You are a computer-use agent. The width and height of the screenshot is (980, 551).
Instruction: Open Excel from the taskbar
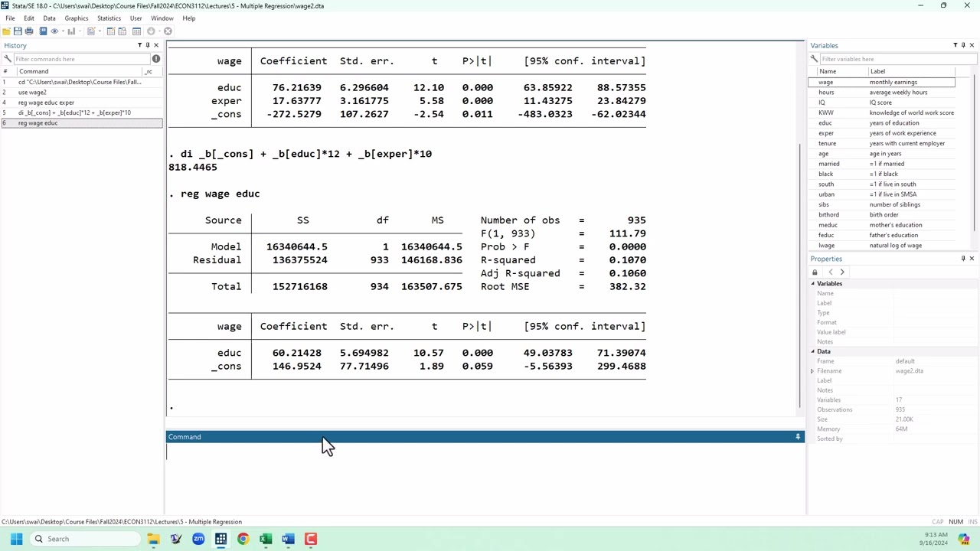(x=266, y=539)
